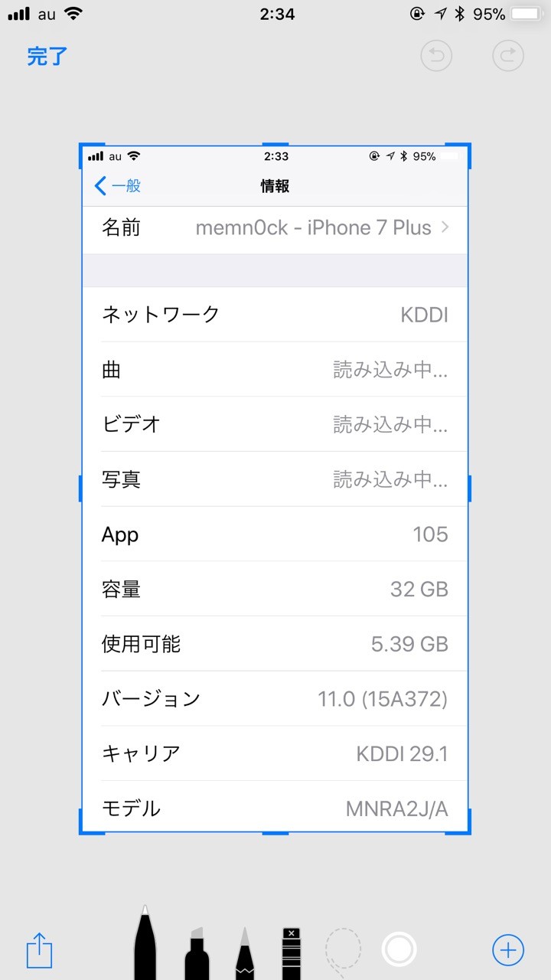This screenshot has width=551, height=980.
Task: Tap the plus button for more annotations
Action: coord(508,950)
